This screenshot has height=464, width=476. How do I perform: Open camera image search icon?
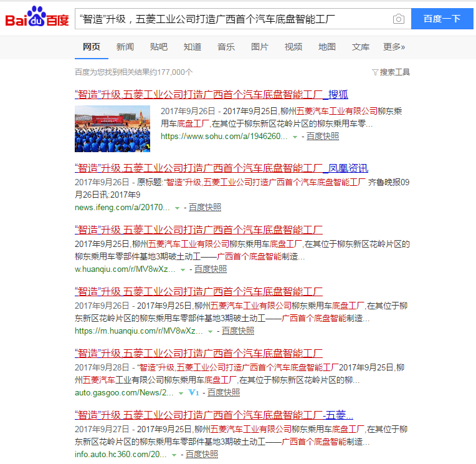(x=398, y=19)
